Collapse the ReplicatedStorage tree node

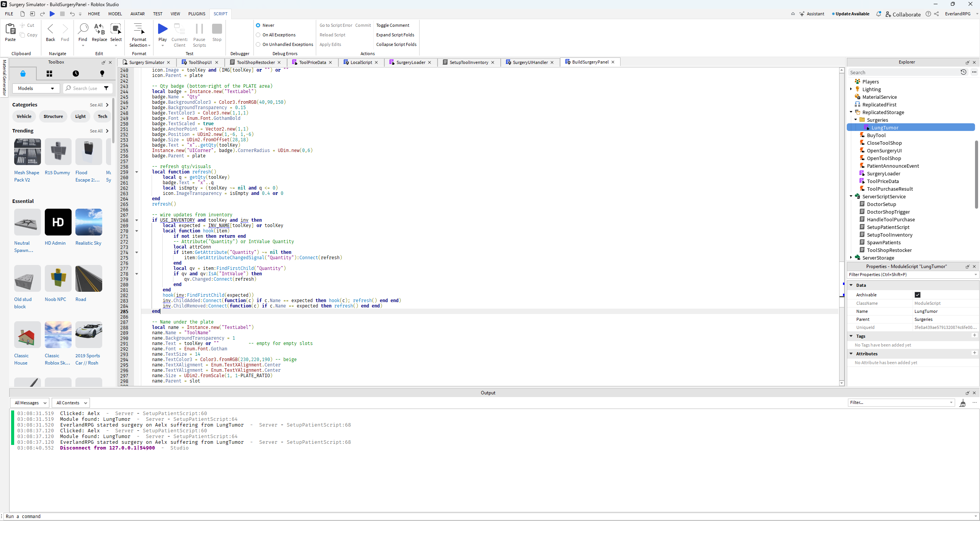click(851, 112)
